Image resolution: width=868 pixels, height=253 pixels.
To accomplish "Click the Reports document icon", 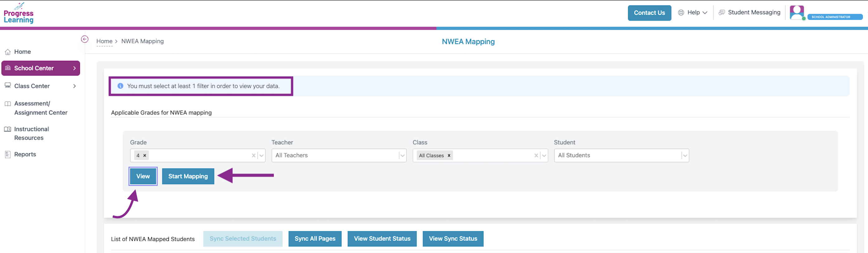I will tap(8, 154).
